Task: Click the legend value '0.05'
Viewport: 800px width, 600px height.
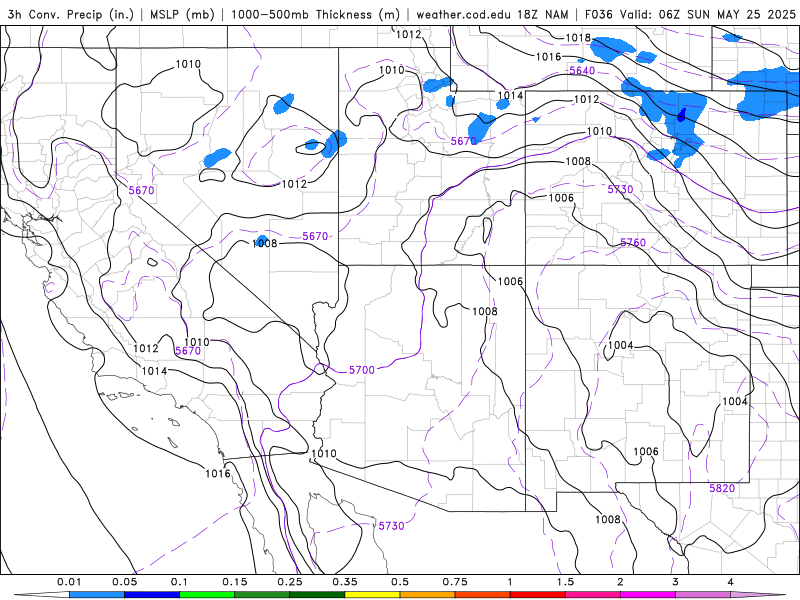Action: 124,582
